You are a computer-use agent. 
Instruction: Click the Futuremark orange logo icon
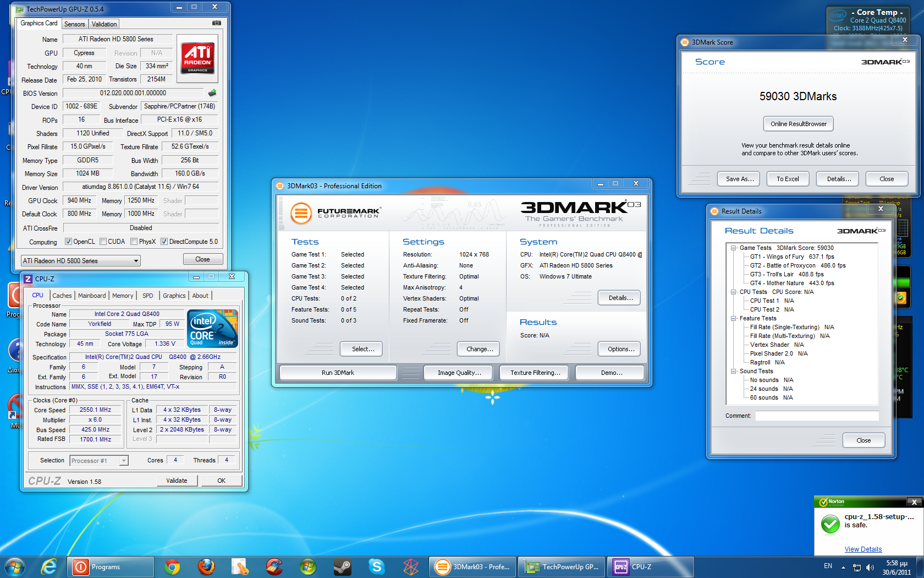301,213
